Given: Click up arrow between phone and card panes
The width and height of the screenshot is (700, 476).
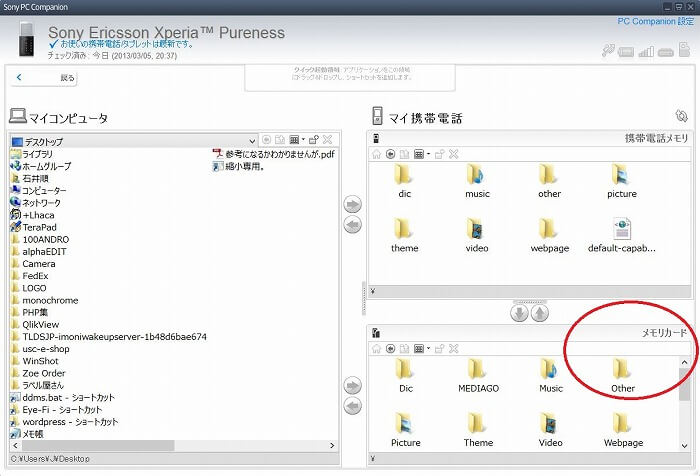Looking at the screenshot, I should coord(539,313).
